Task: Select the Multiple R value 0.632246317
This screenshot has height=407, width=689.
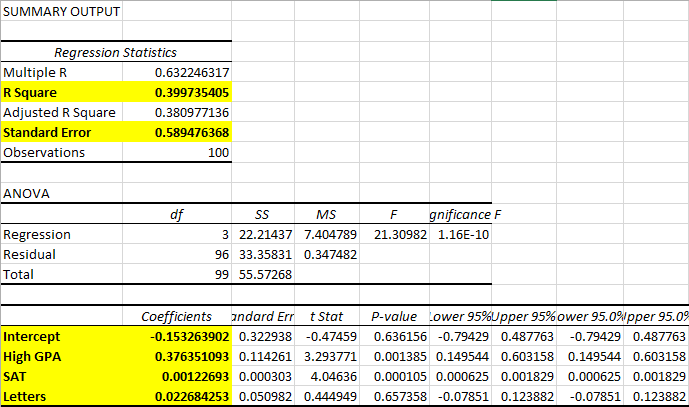Action: [x=177, y=72]
